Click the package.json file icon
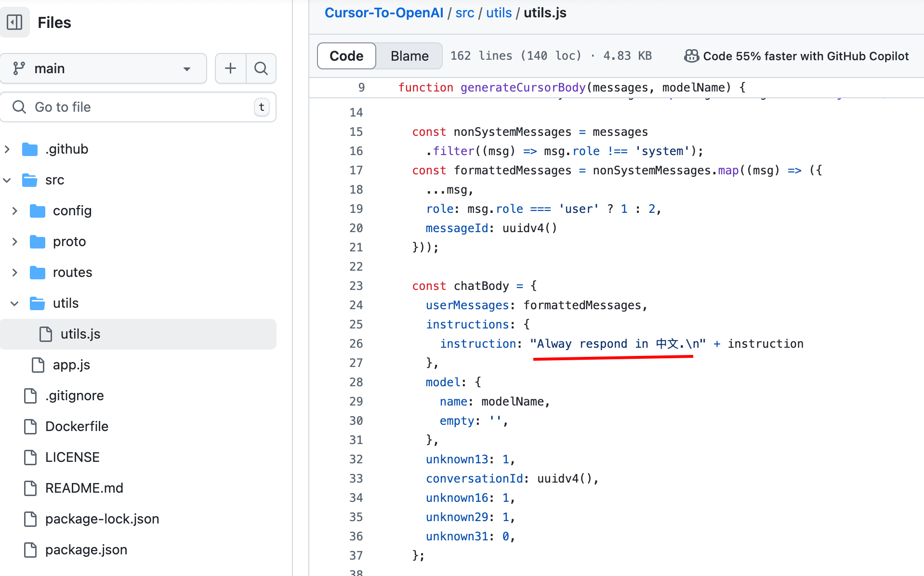The width and height of the screenshot is (924, 576). click(30, 550)
